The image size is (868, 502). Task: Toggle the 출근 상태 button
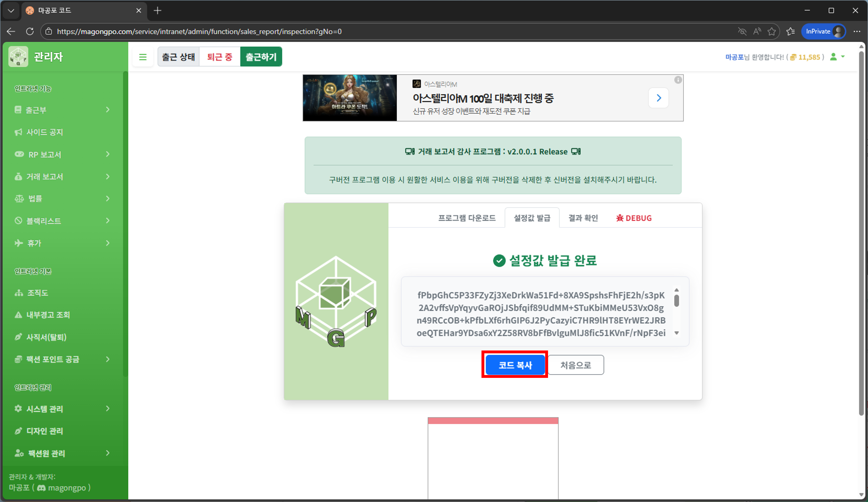[178, 56]
